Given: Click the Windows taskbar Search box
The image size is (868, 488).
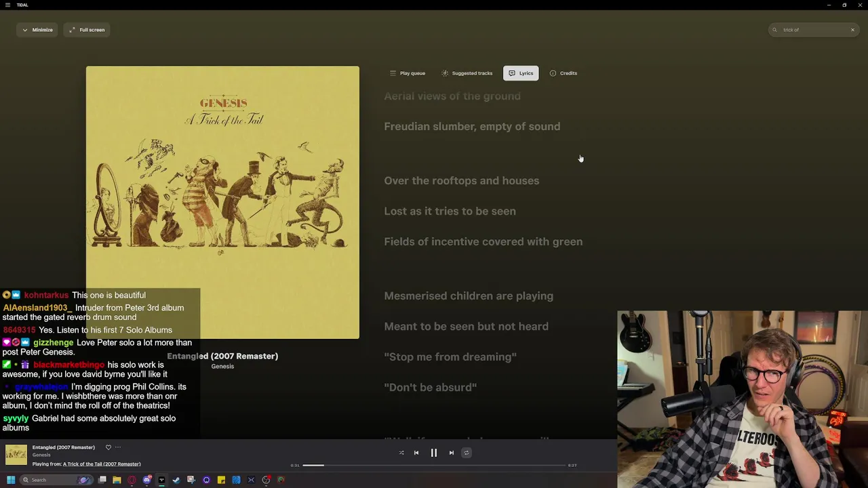Looking at the screenshot, I should (x=56, y=480).
